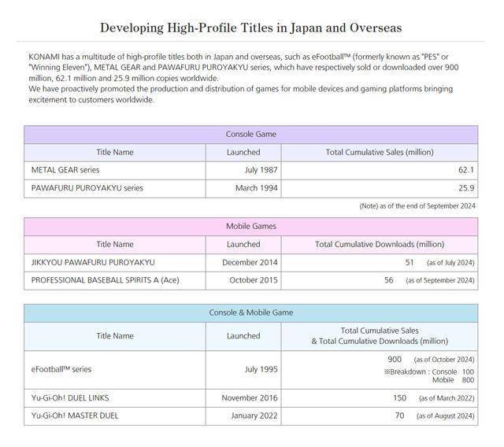This screenshot has width=504, height=447.
Task: Click the 'Total Cumulative Downloads (million)' column header
Action: tap(380, 245)
